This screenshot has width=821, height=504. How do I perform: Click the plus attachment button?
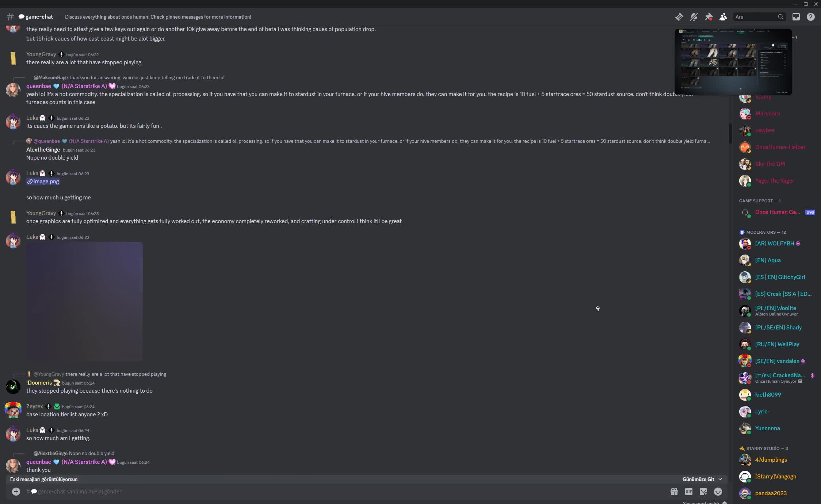pyautogui.click(x=16, y=492)
